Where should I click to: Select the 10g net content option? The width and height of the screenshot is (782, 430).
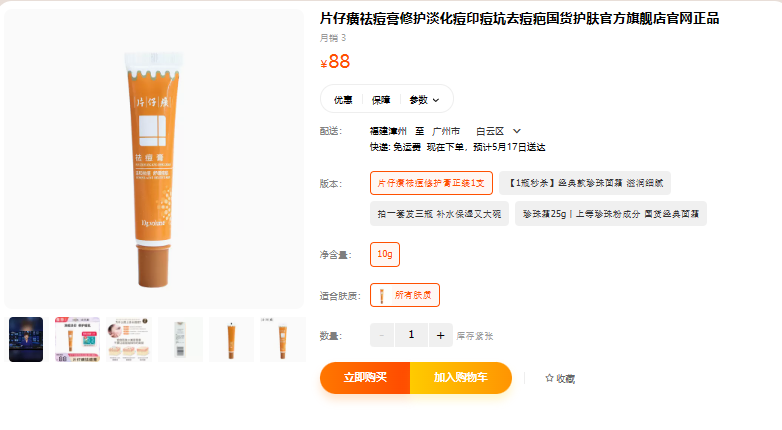(385, 255)
